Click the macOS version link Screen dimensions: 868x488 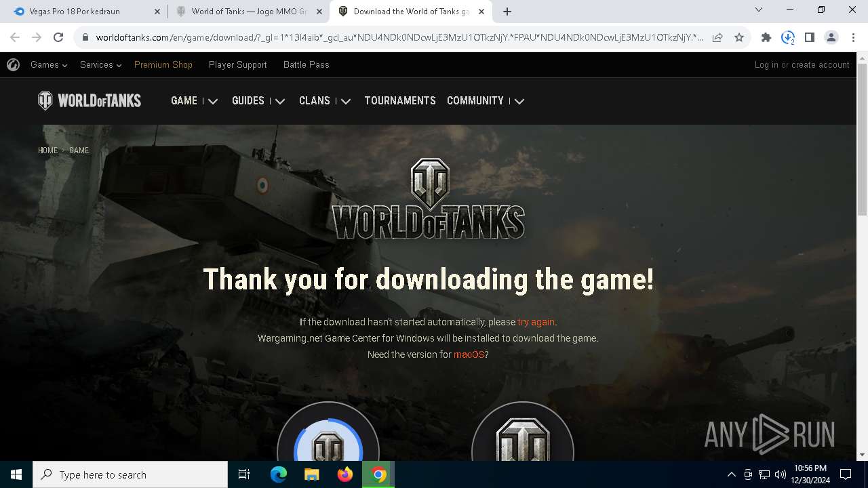tap(469, 354)
